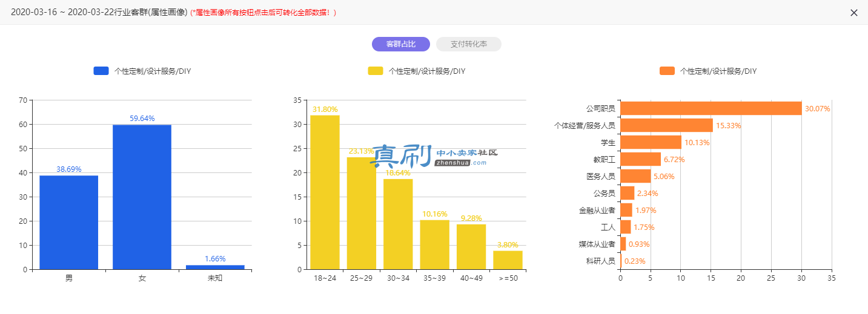Click age chart legend label 个性定制/设计服务/DIY

(x=427, y=71)
